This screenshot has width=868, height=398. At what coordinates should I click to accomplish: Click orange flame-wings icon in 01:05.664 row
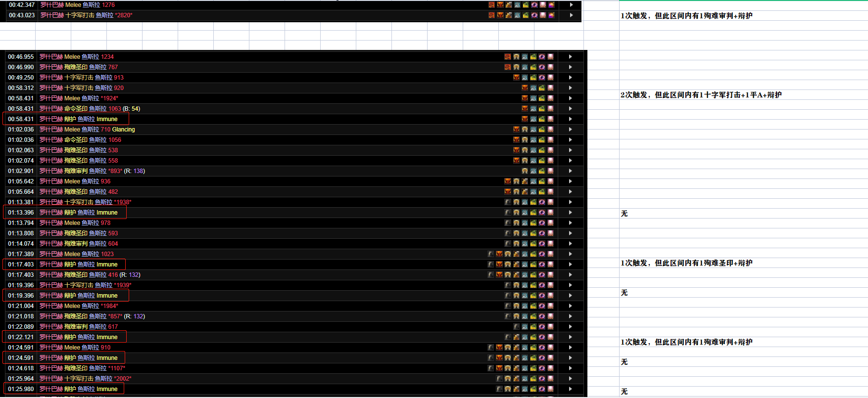[508, 192]
